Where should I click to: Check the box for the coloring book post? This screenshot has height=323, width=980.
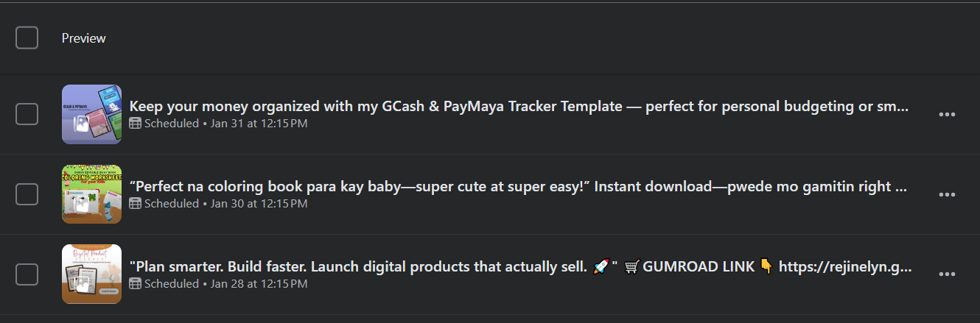coord(27,194)
